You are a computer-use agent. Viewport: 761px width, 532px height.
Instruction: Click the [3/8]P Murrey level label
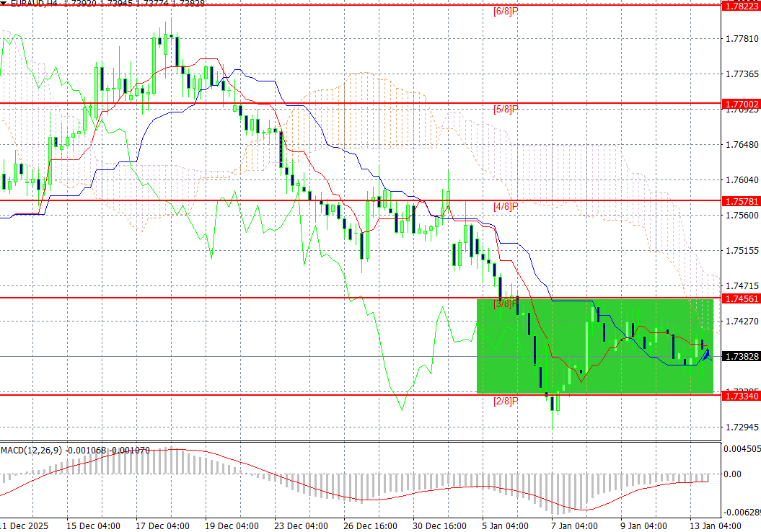[x=506, y=304]
